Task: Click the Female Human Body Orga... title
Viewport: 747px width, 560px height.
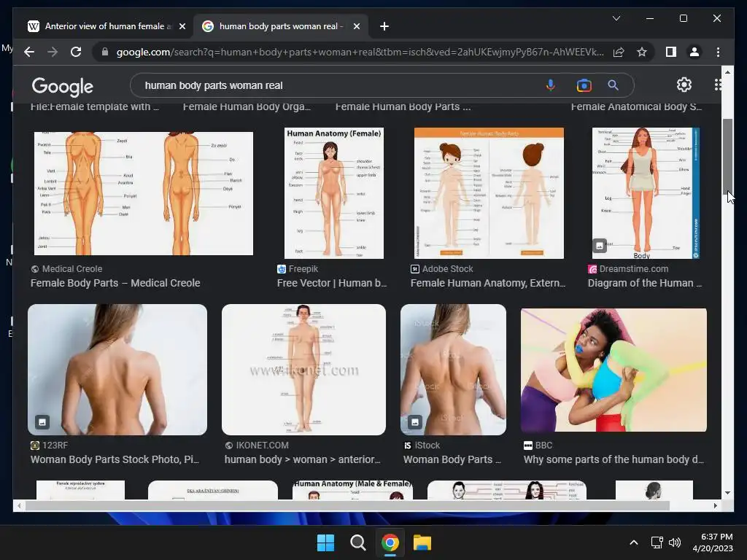Action: point(247,106)
